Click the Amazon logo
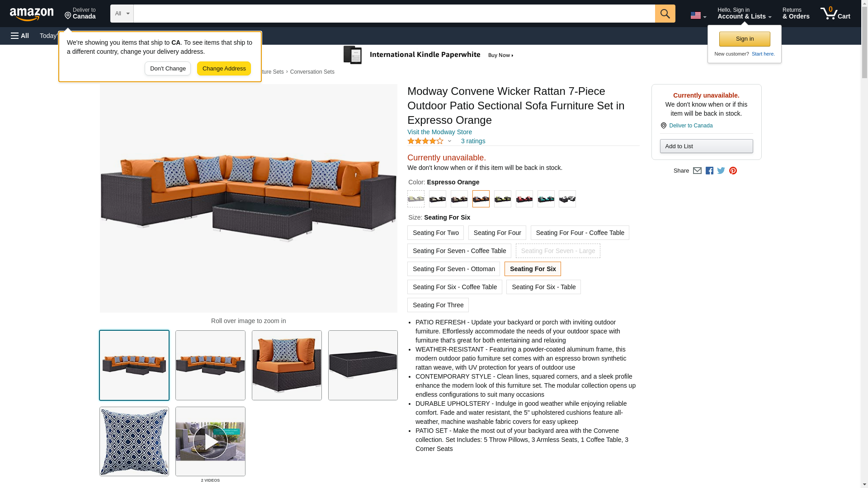 (x=32, y=14)
